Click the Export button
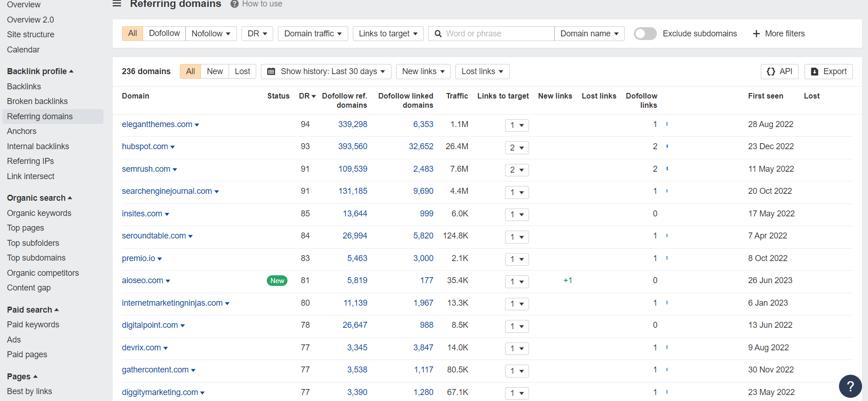 828,71
